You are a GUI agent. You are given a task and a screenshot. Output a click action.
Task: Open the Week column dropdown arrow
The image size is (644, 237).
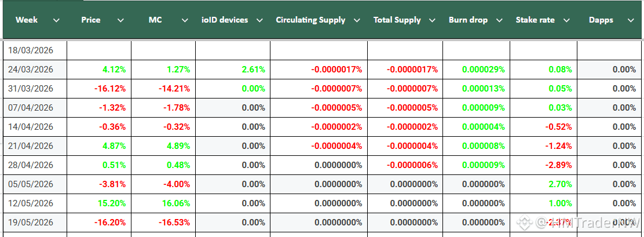[56, 20]
